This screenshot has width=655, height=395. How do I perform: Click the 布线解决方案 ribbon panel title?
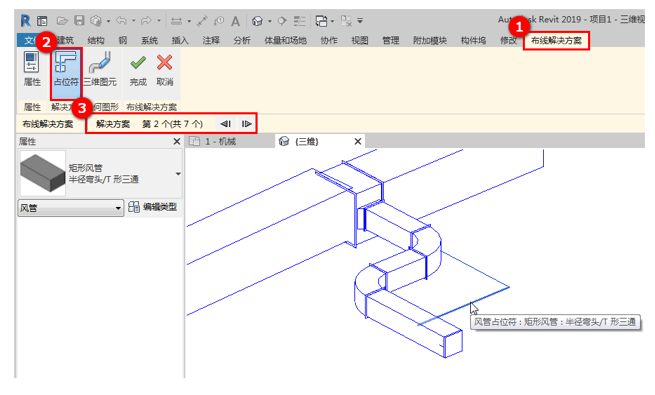(151, 107)
